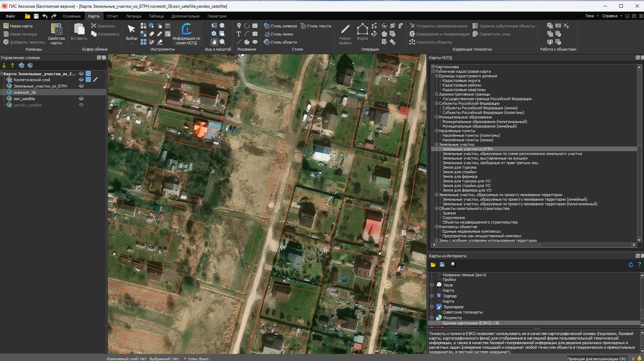Show the yandex_satellite layer
Viewport: 644px width, 361px height.
pyautogui.click(x=81, y=105)
